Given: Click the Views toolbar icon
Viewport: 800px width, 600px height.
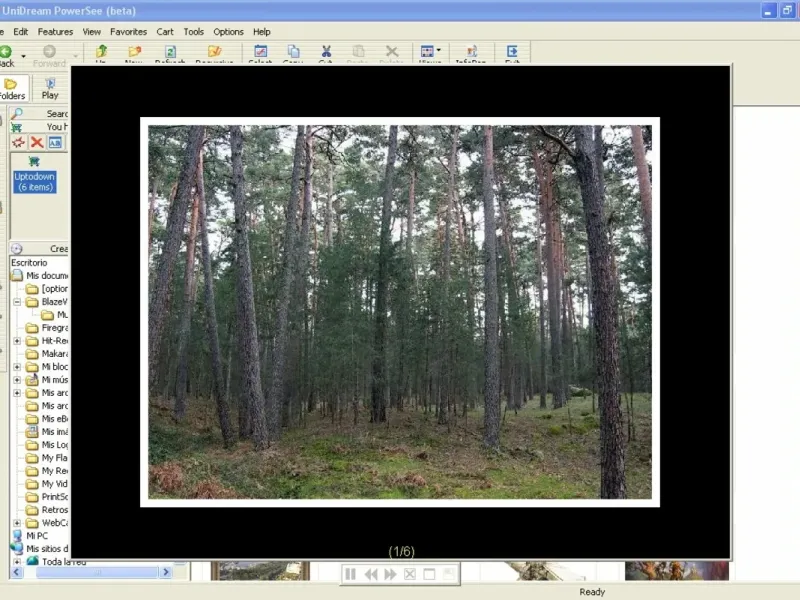Looking at the screenshot, I should tap(427, 51).
